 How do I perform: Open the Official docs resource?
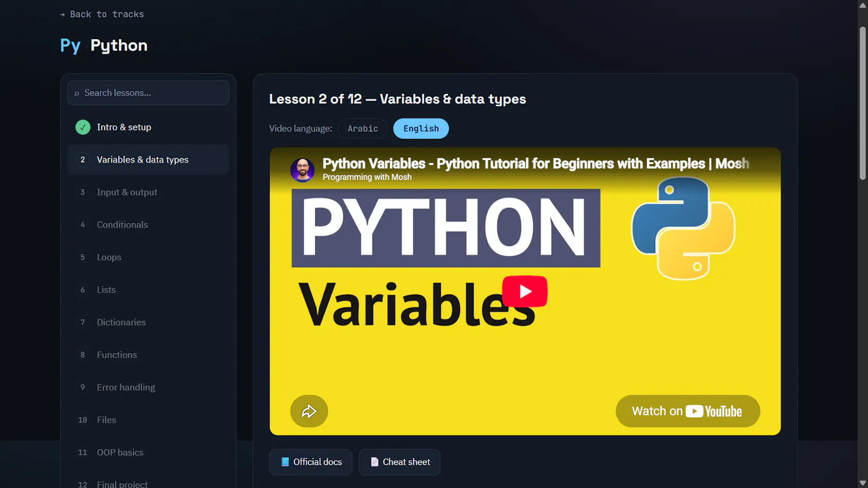(x=311, y=462)
